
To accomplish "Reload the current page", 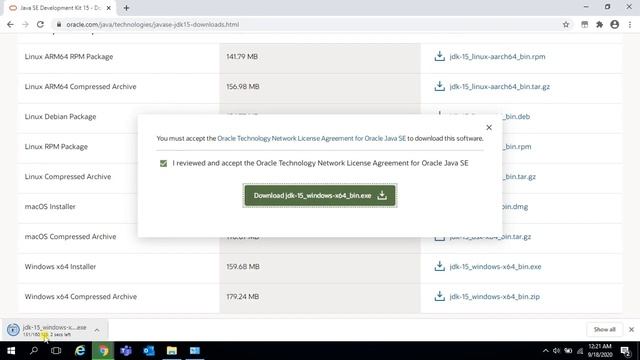I will click(x=40, y=24).
